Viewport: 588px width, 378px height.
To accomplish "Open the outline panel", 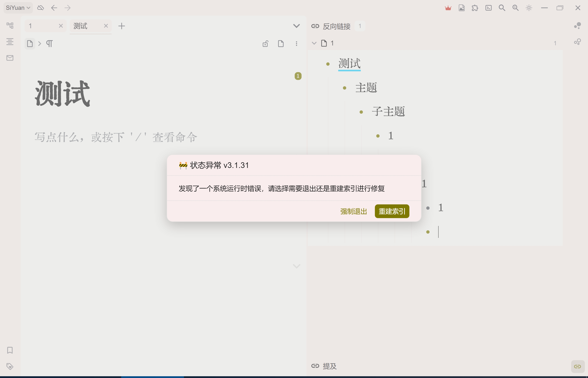I will pos(10,42).
